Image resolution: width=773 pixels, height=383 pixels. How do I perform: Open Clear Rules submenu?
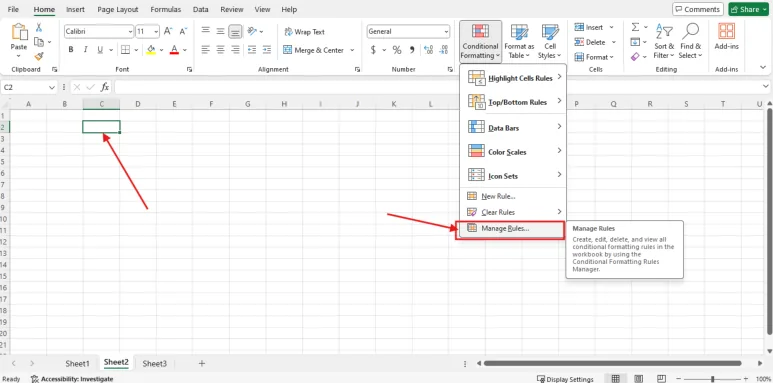pyautogui.click(x=513, y=212)
